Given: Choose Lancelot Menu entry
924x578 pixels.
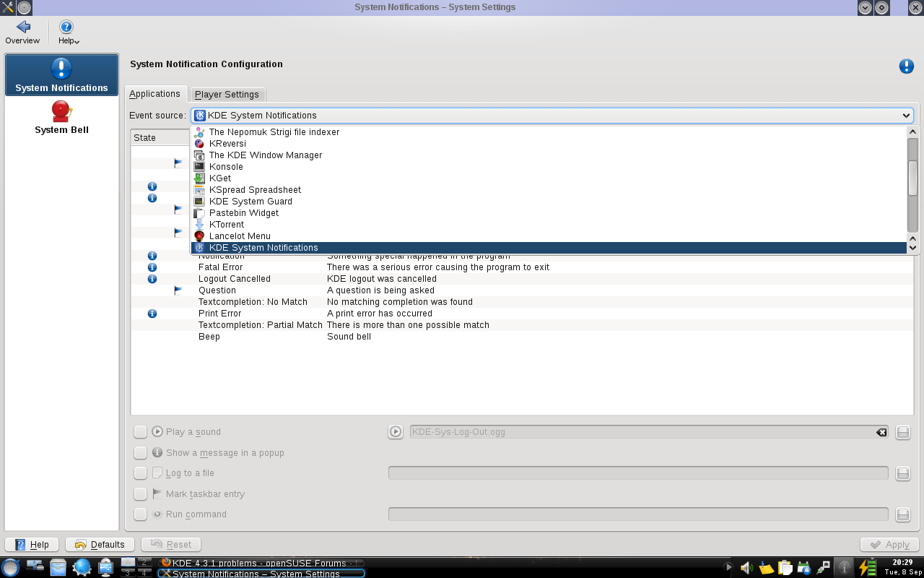Looking at the screenshot, I should [549, 236].
